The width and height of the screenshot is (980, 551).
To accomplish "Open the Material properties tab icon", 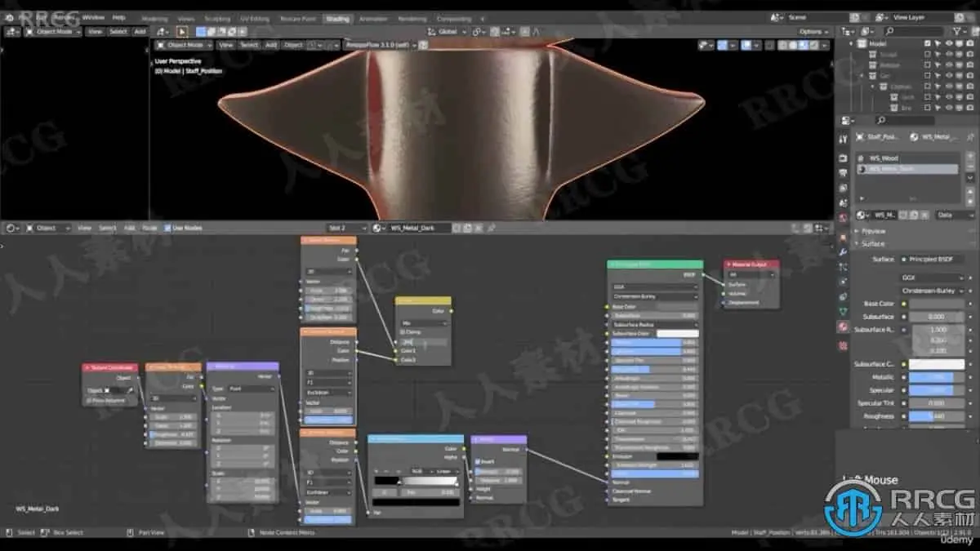I will tap(843, 327).
